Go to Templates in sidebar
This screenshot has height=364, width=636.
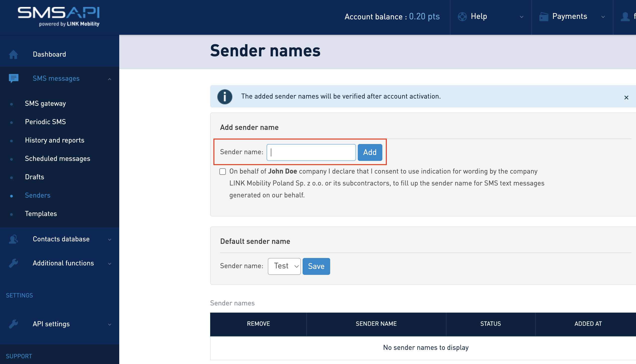click(41, 214)
